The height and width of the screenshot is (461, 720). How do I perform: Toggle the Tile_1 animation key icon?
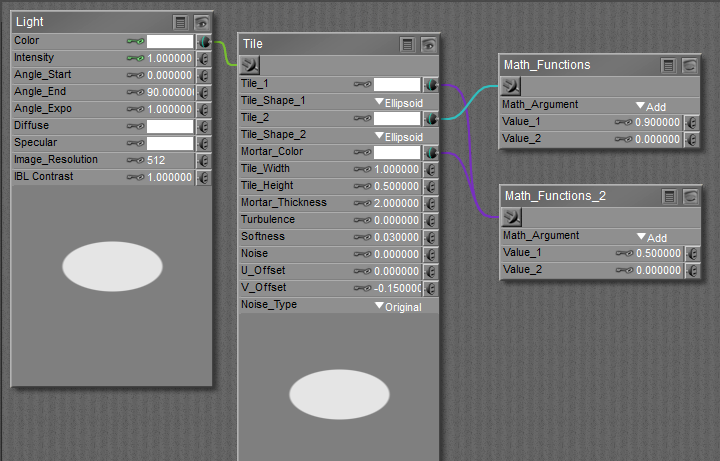[x=362, y=84]
